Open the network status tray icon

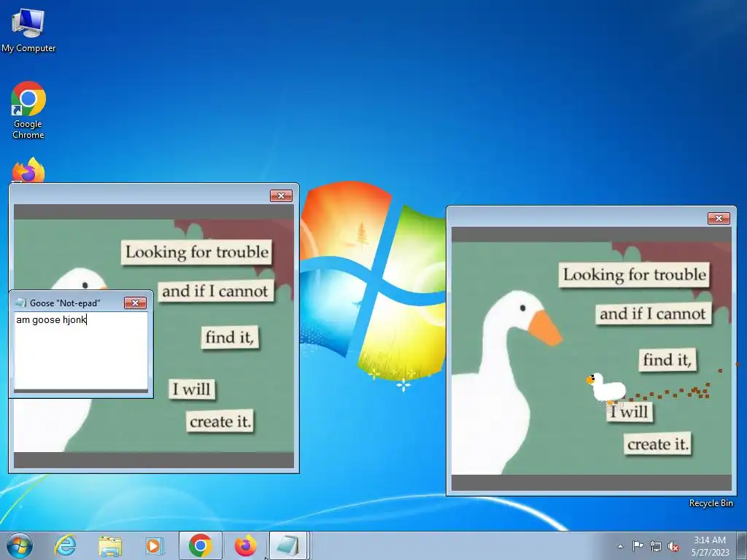(656, 546)
